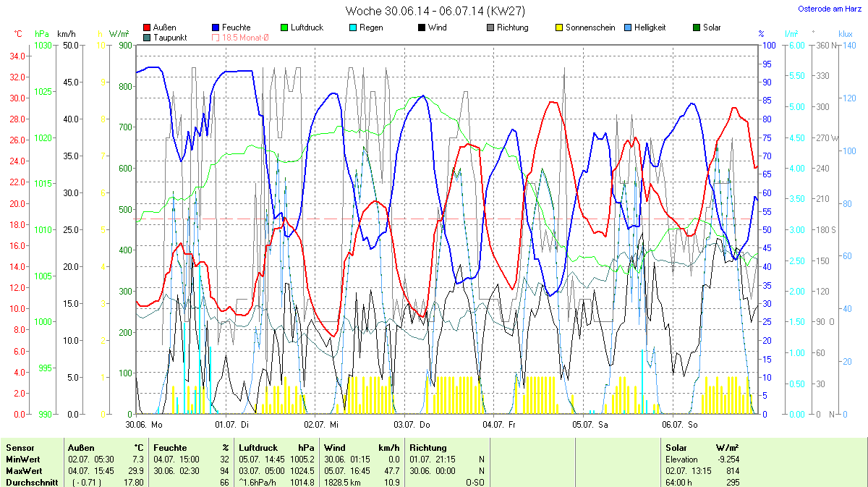Select the black Wind legend swatch
Viewport: 868px width, 487px height.
[x=421, y=28]
